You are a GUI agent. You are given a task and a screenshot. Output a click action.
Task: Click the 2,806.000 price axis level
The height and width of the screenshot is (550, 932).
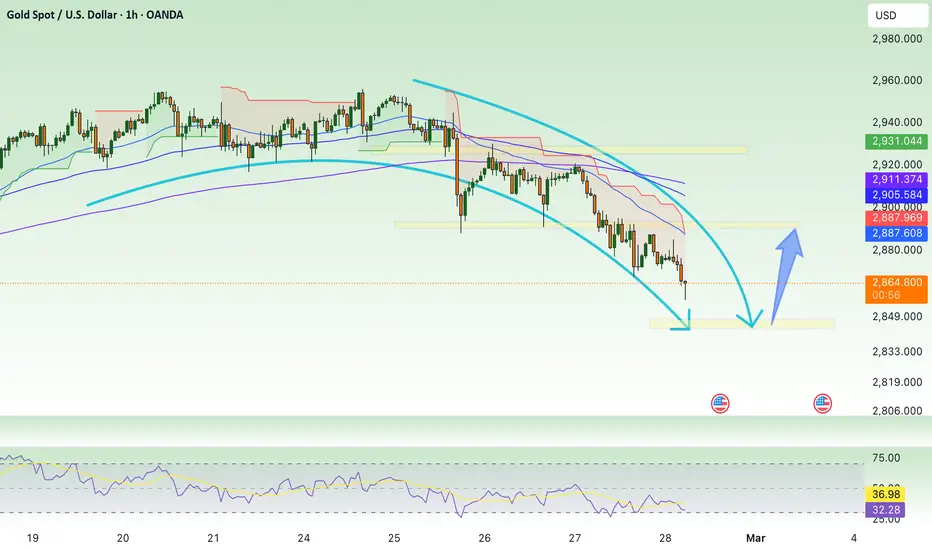[897, 411]
